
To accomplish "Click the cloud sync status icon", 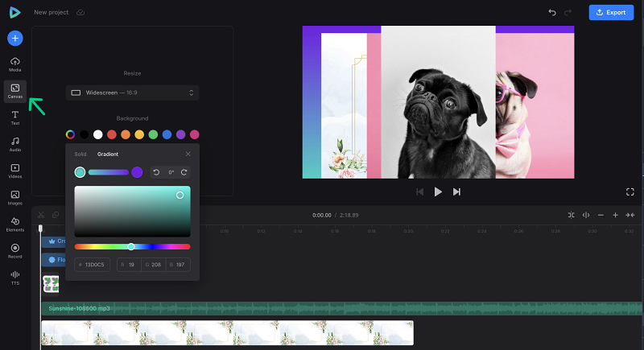I will (80, 12).
